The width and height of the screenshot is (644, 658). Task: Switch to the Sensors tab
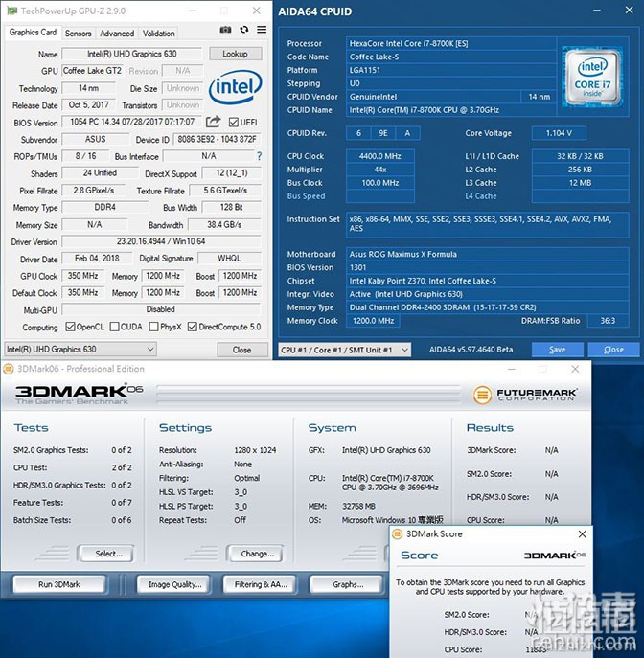pos(78,34)
